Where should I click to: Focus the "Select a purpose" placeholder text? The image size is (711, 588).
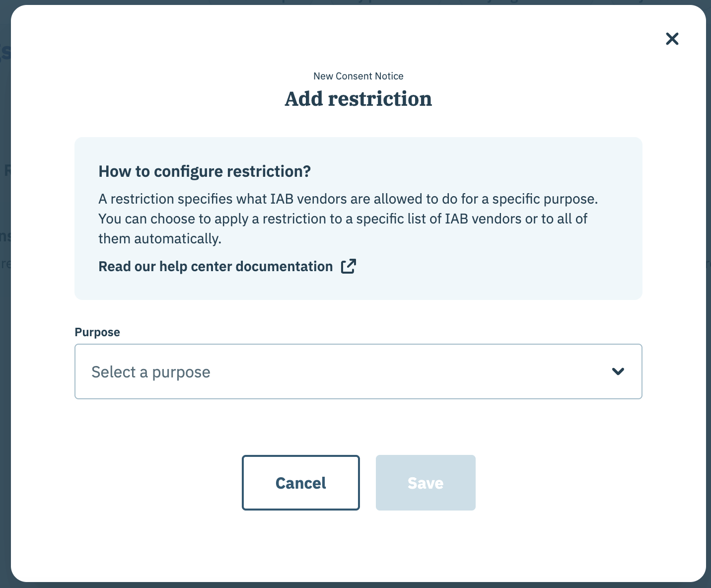(151, 372)
